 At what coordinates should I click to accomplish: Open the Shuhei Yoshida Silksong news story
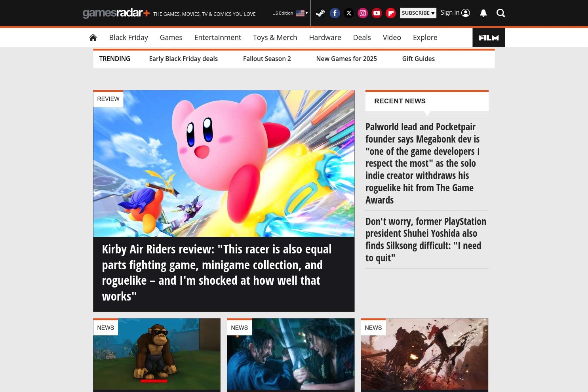pyautogui.click(x=426, y=240)
